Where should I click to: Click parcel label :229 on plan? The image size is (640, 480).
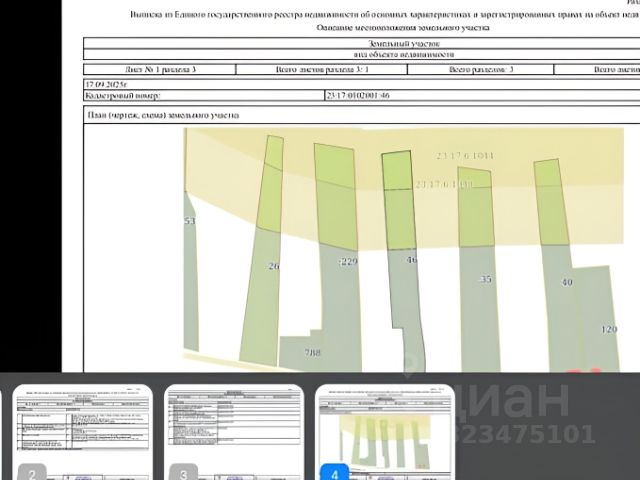pyautogui.click(x=348, y=261)
